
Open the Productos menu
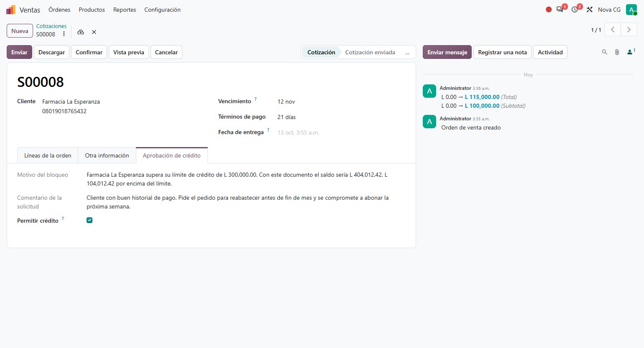(92, 10)
